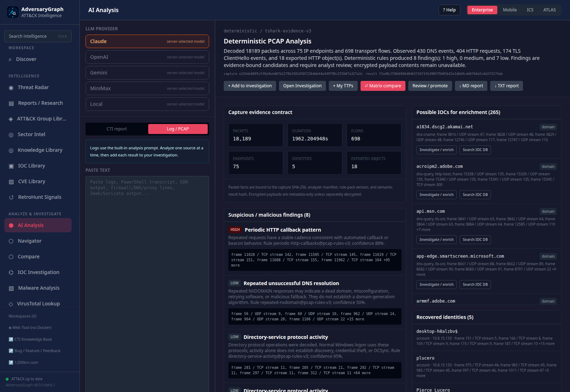The image size is (570, 392).
Task: Click the domain tag for api.msn.com
Action: [548, 212]
